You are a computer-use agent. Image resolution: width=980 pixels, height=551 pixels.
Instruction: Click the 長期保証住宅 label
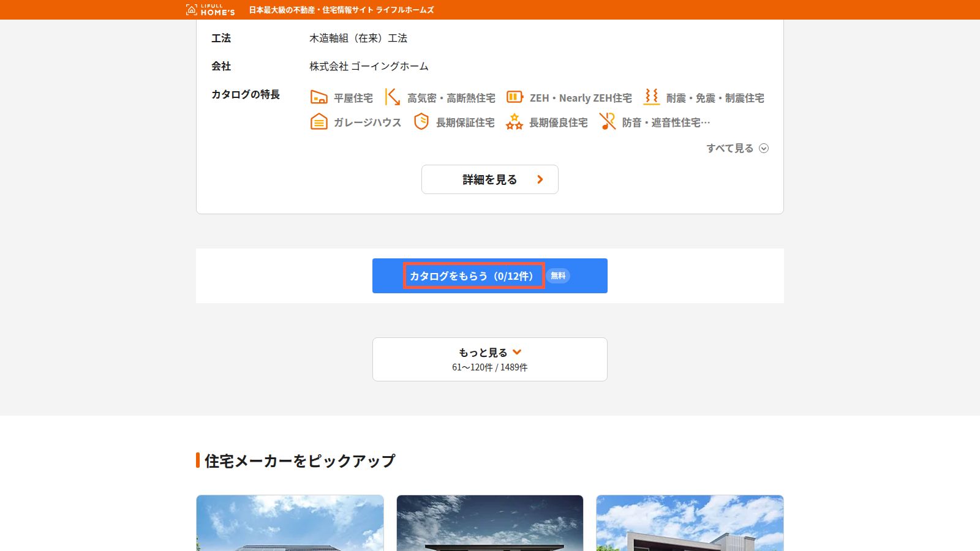point(466,122)
